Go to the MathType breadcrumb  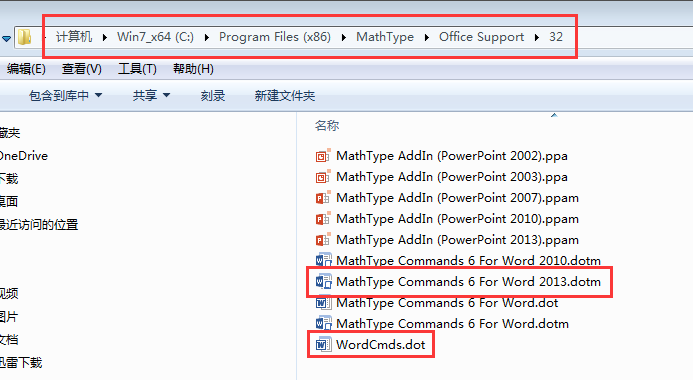coord(385,37)
